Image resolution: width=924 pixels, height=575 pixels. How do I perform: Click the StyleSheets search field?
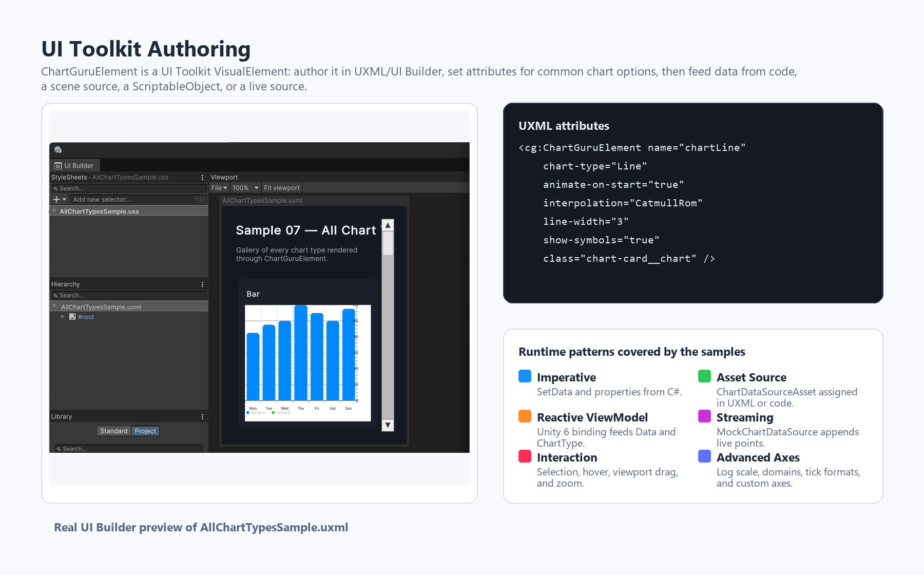(129, 188)
